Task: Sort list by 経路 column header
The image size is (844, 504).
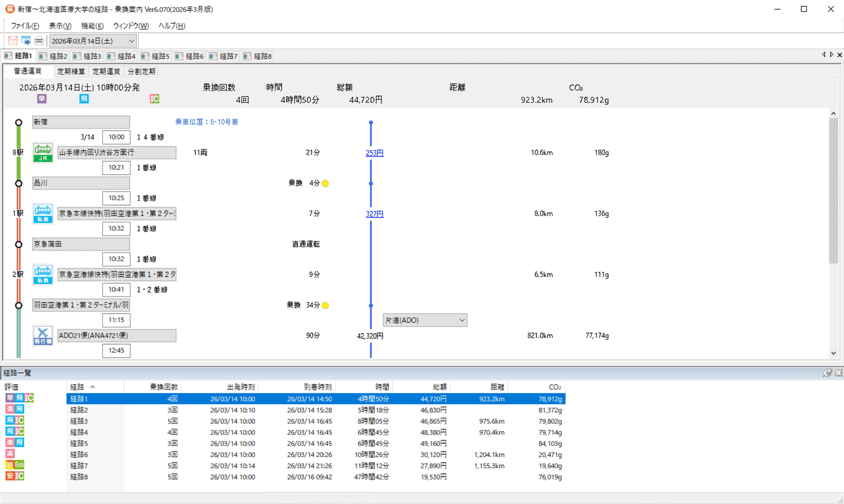Action: 94,387
